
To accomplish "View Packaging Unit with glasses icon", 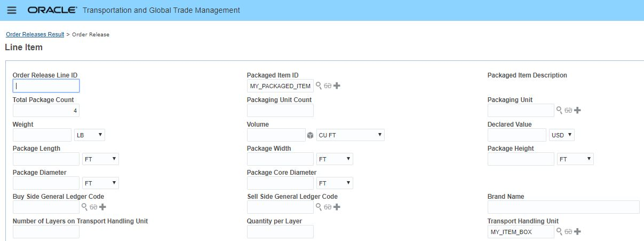I will [568, 110].
